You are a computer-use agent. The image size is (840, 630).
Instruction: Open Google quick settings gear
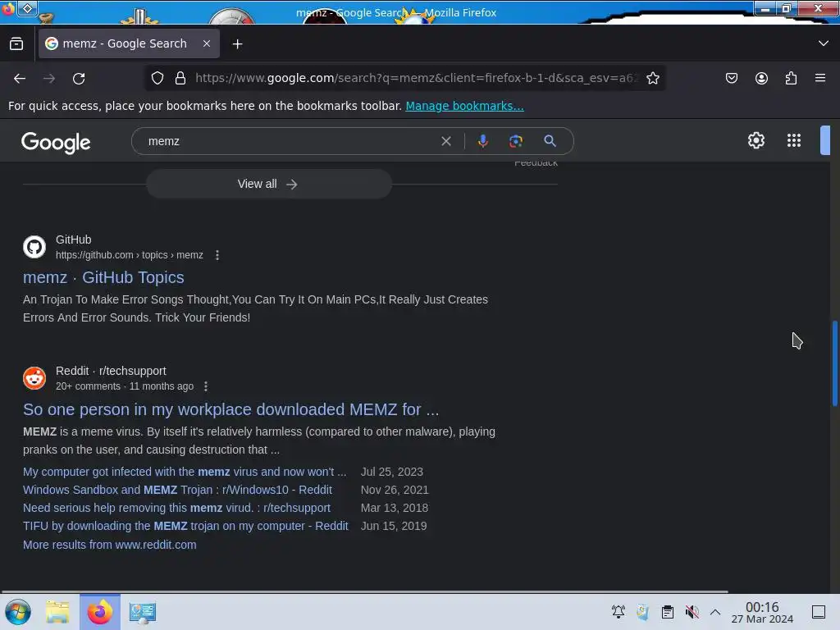(x=756, y=140)
